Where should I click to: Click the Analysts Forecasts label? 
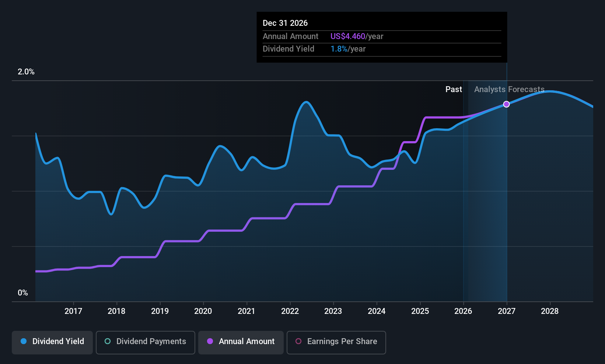click(x=509, y=89)
